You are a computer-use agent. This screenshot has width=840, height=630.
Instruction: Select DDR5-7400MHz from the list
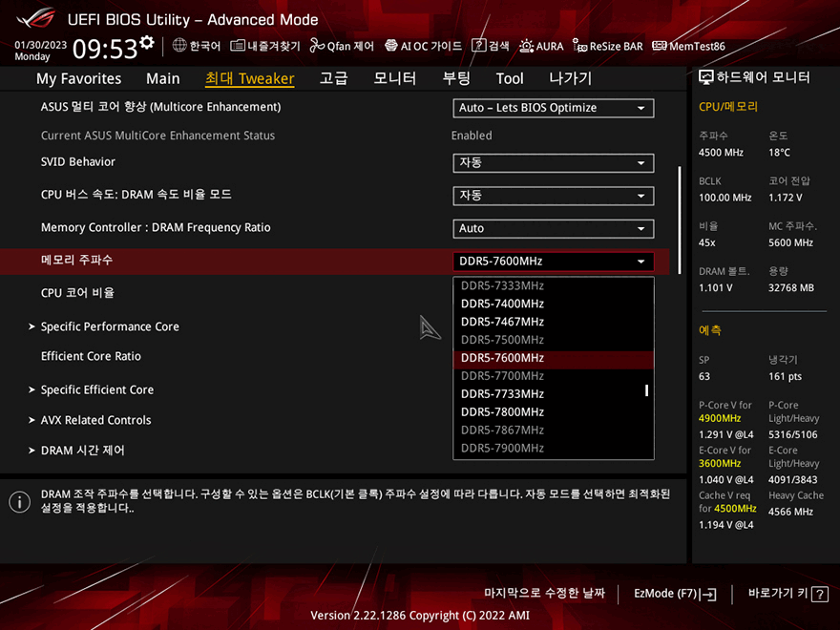click(x=554, y=304)
